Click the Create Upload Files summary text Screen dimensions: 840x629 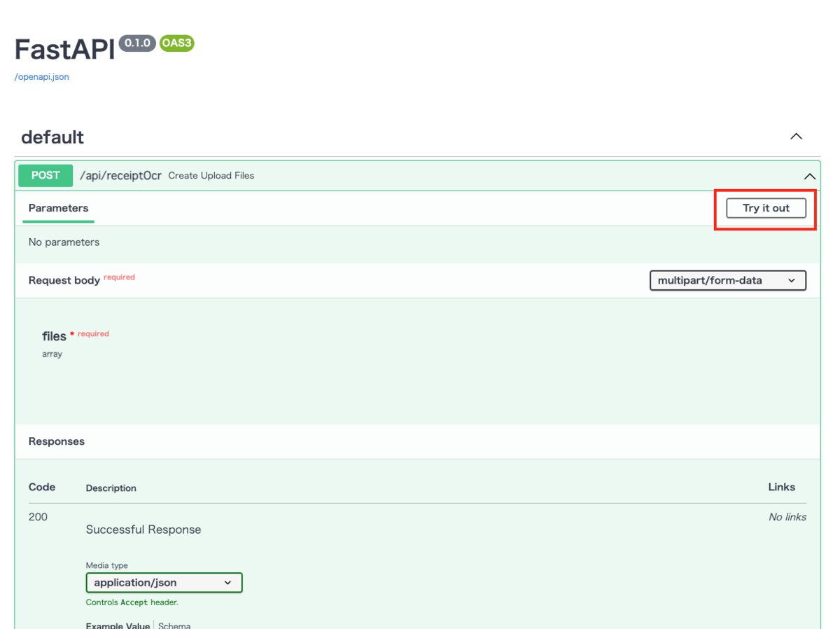pyautogui.click(x=211, y=175)
